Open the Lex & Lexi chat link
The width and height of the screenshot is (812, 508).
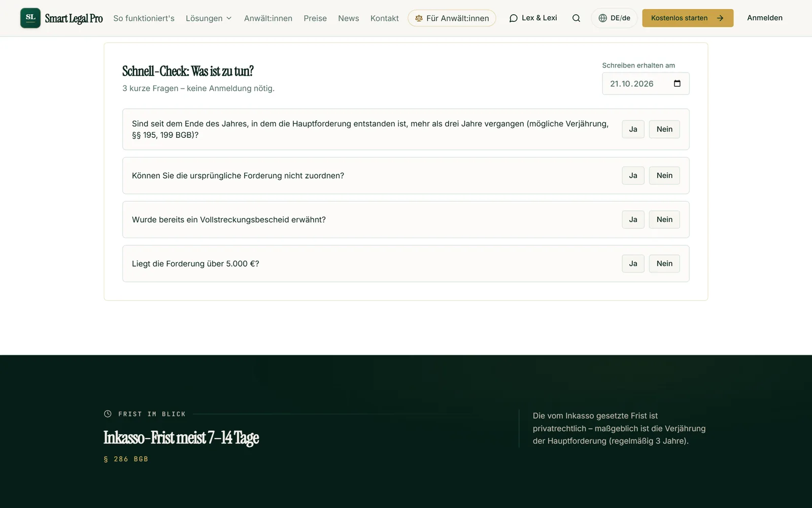click(533, 18)
